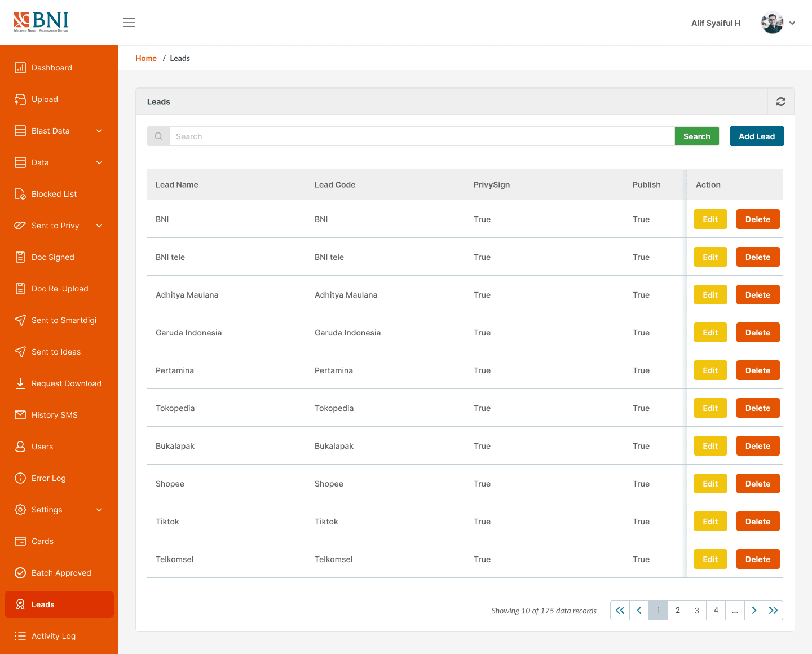Click the Request Download arrow icon

(20, 383)
